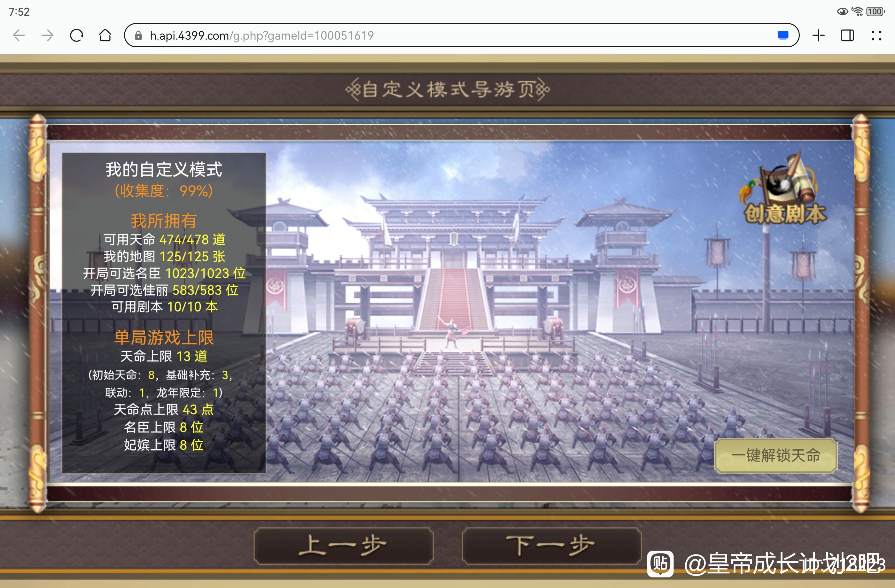Click the battery 100 indicator
The height and width of the screenshot is (588, 895).
pos(875,12)
